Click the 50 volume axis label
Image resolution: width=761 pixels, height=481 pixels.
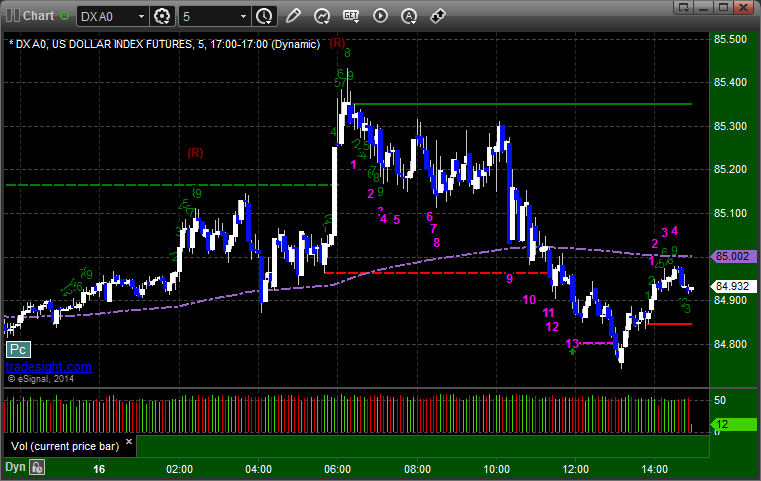(720, 400)
